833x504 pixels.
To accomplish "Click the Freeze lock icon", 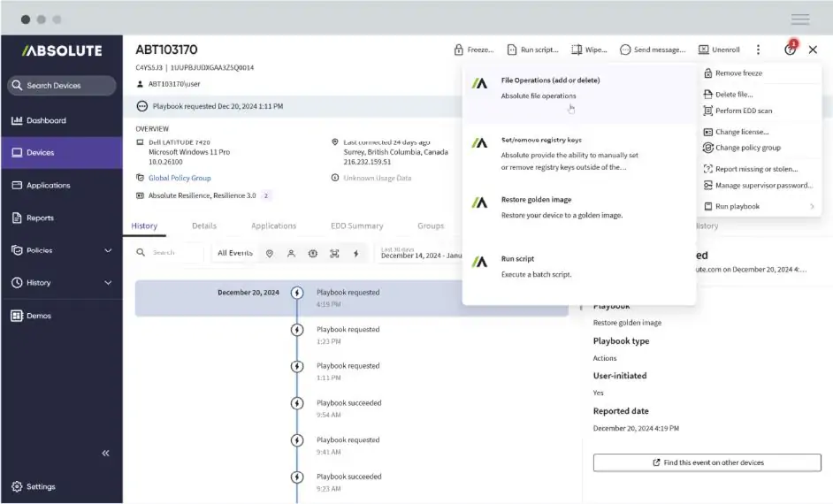I will (458, 50).
